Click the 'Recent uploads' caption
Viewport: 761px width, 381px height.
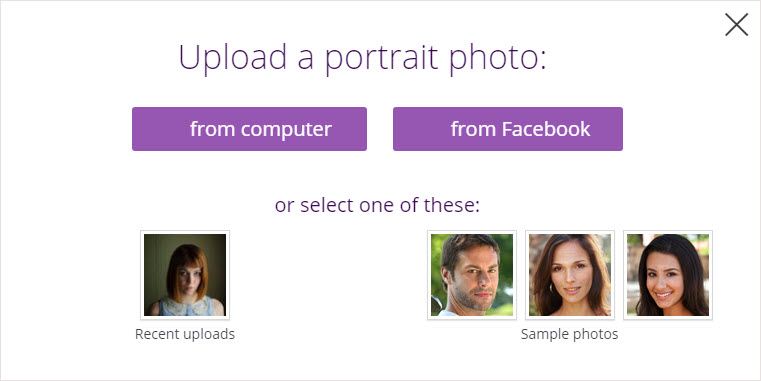tap(185, 334)
